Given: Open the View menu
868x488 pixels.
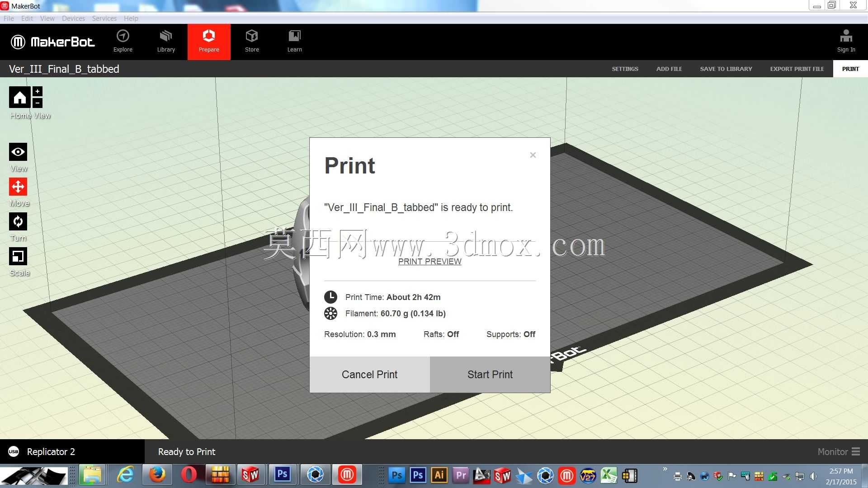Looking at the screenshot, I should [47, 19].
